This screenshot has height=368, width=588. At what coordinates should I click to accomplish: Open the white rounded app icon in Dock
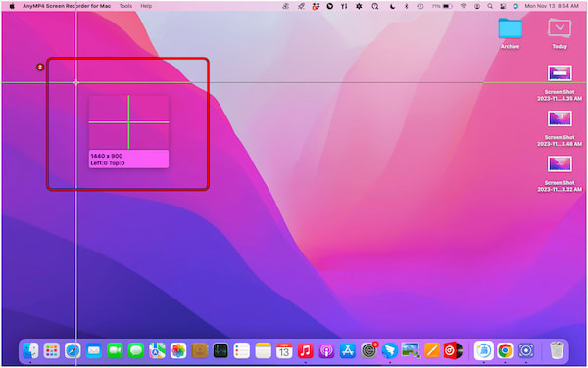pos(484,350)
